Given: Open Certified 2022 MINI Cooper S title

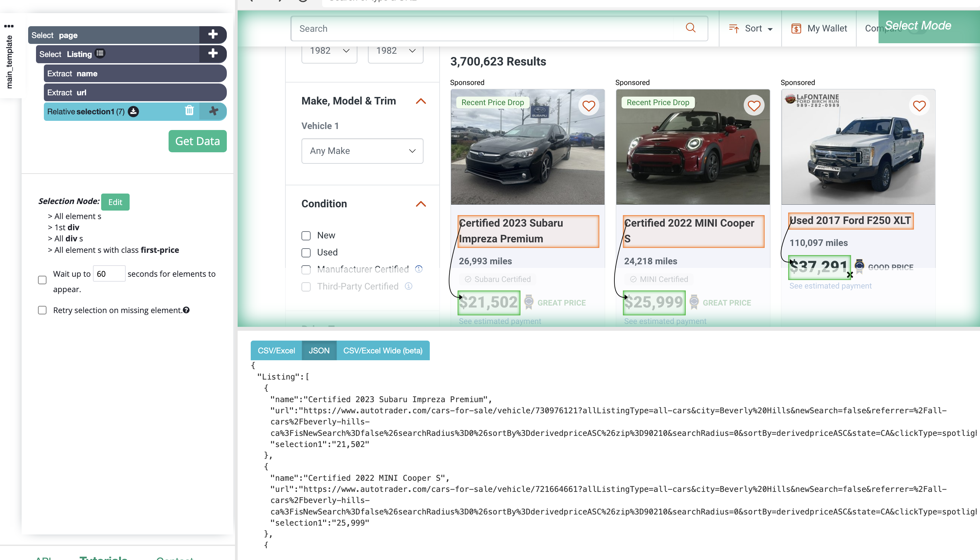Looking at the screenshot, I should point(693,231).
